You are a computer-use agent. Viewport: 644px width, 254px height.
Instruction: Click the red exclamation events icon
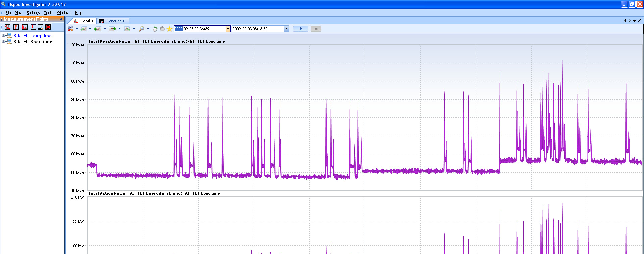click(x=16, y=27)
